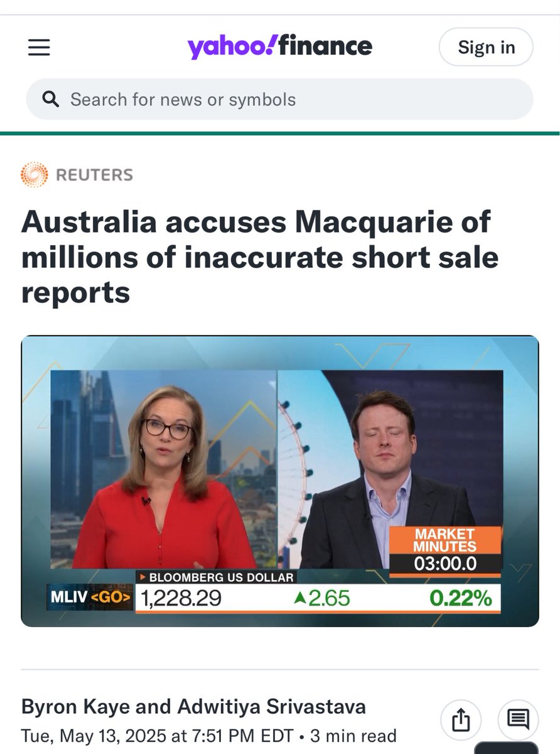Open the comments speech bubble icon
The height and width of the screenshot is (754, 560).
pyautogui.click(x=518, y=719)
